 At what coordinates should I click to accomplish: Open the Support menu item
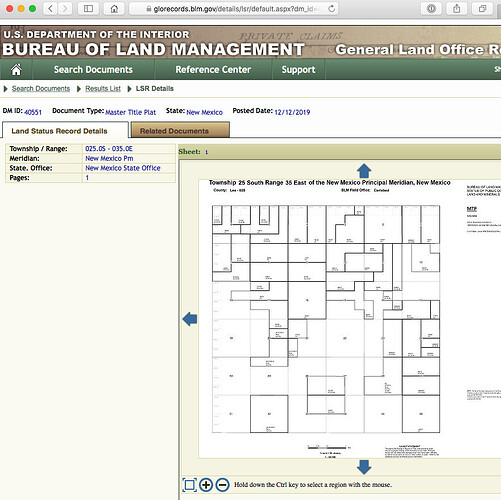(298, 70)
